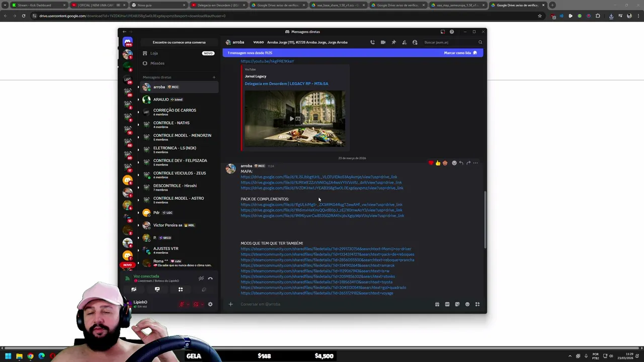Expand the microphone options dropdown arrow

[188, 304]
